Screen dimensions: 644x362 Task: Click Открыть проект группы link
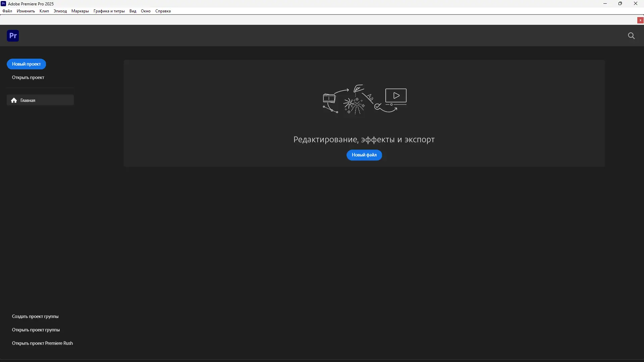point(36,330)
